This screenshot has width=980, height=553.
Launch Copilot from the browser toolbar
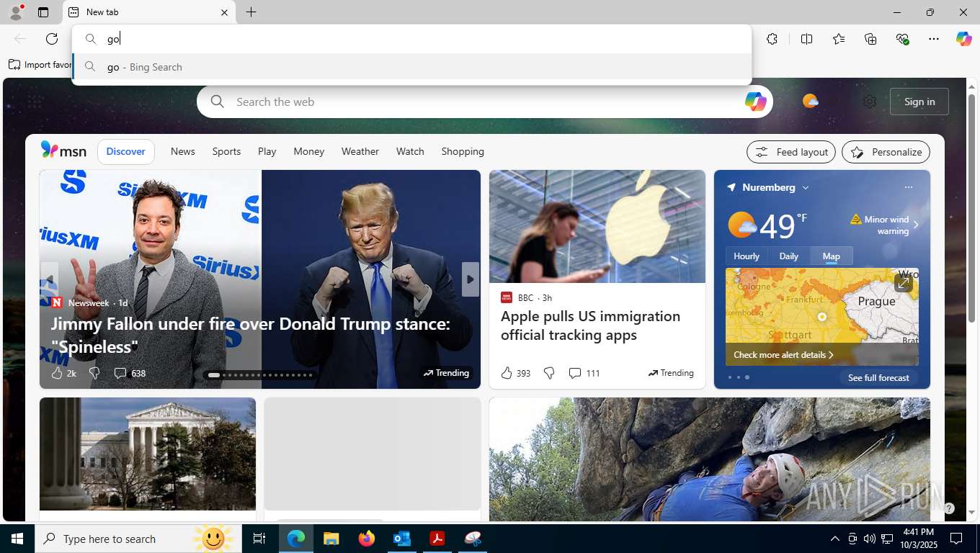[x=963, y=39]
